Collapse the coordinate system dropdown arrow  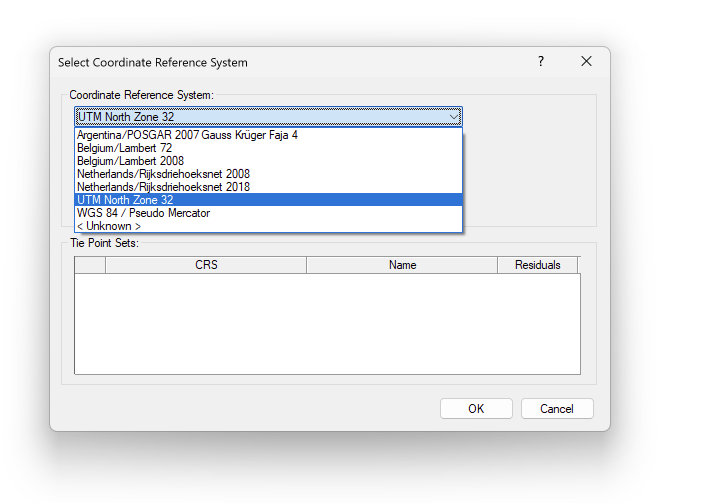coord(454,117)
